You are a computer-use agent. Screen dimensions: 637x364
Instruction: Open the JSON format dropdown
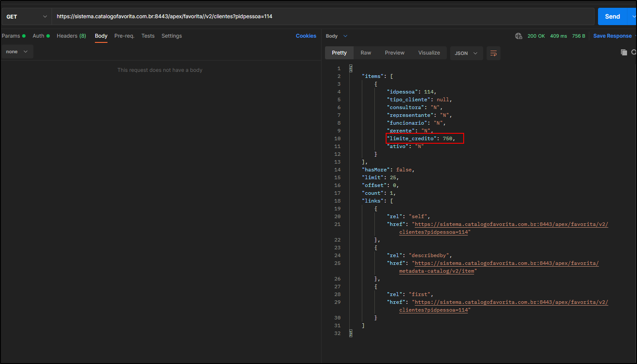[x=466, y=53]
